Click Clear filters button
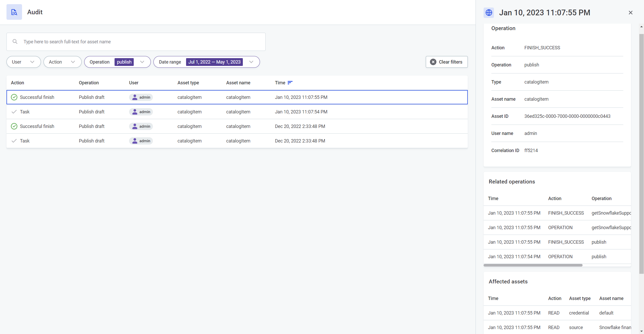 (446, 62)
